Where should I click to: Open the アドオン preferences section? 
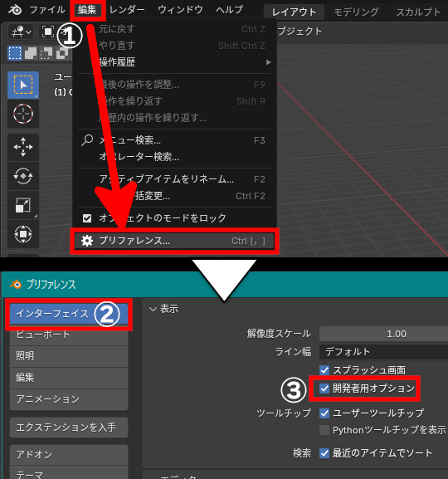point(69,455)
